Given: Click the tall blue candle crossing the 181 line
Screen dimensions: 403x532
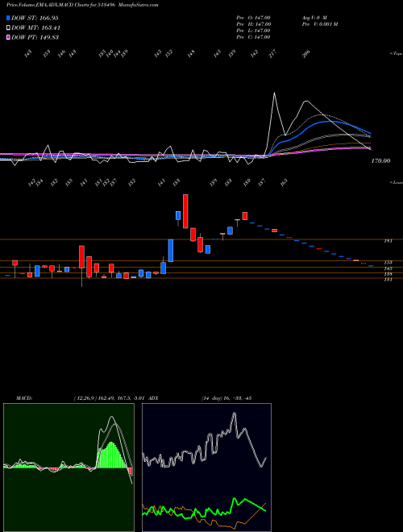Looking at the screenshot, I should coord(171,251).
